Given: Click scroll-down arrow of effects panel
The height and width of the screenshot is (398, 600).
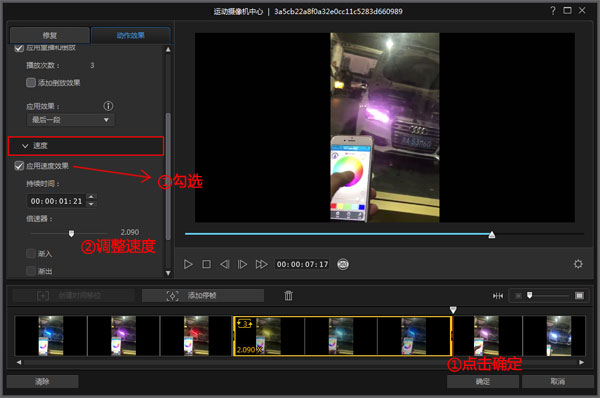Looking at the screenshot, I should point(168,273).
